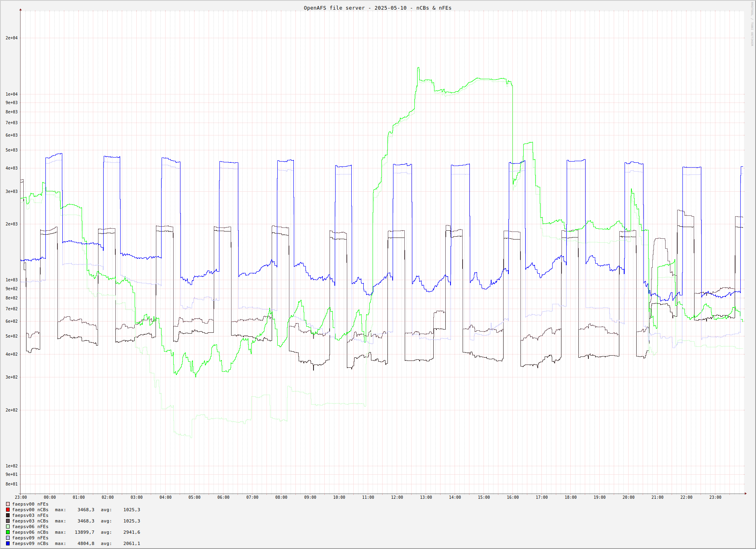The image size is (756, 549).
Task: Click the faepsv00 nFEs pink legend swatch
Action: tap(8, 504)
